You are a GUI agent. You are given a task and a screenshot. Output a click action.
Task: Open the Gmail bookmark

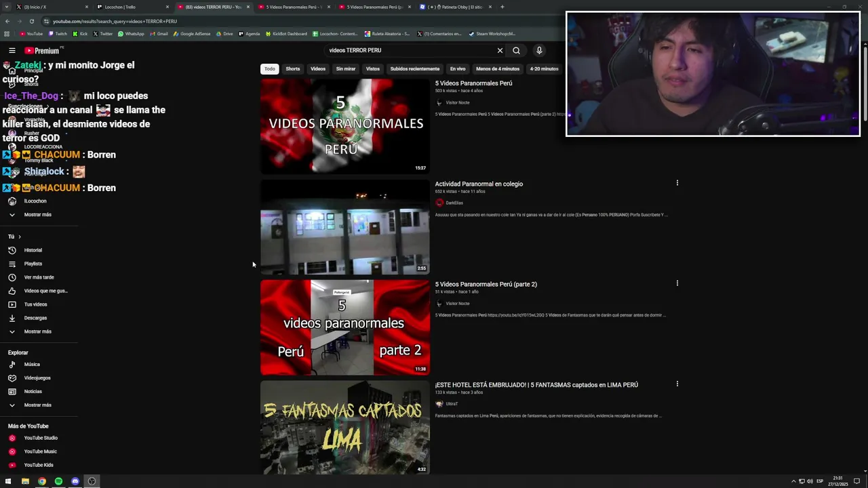pyautogui.click(x=159, y=33)
